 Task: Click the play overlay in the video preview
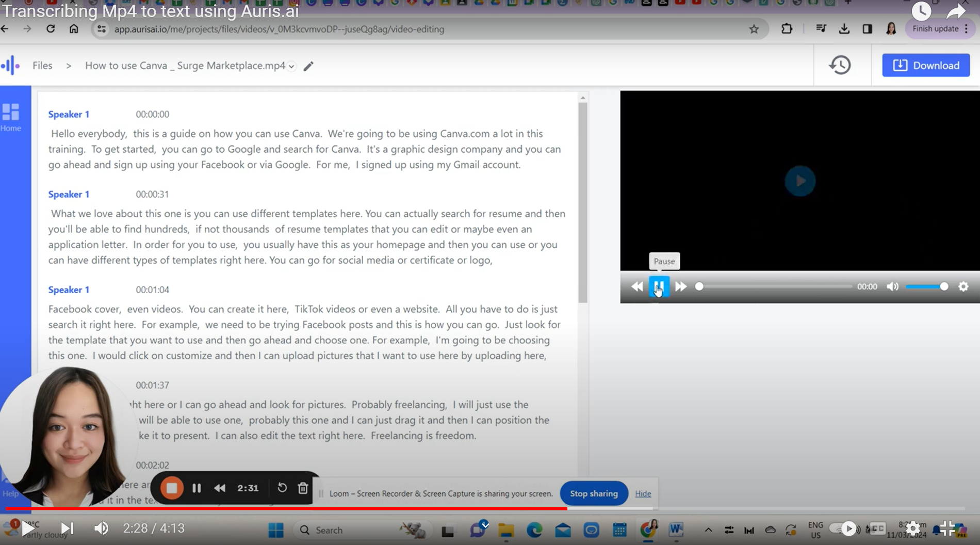[800, 181]
